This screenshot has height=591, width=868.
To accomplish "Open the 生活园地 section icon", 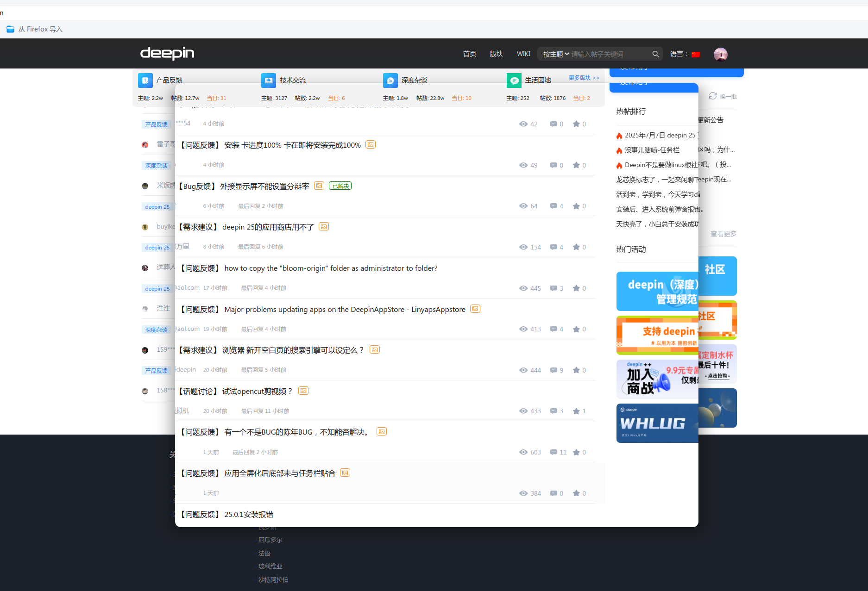I will [x=514, y=81].
